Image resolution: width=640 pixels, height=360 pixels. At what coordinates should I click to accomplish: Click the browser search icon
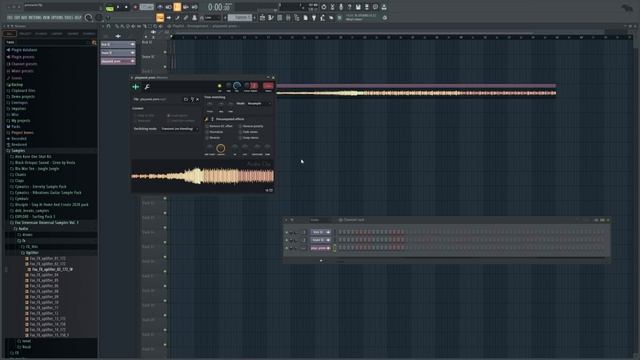pyautogui.click(x=94, y=42)
